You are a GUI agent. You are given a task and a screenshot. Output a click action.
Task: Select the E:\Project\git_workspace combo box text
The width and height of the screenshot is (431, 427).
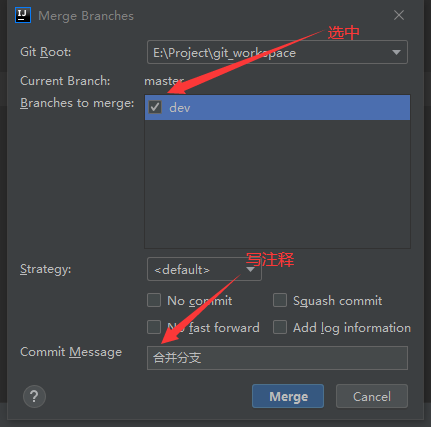[224, 53]
